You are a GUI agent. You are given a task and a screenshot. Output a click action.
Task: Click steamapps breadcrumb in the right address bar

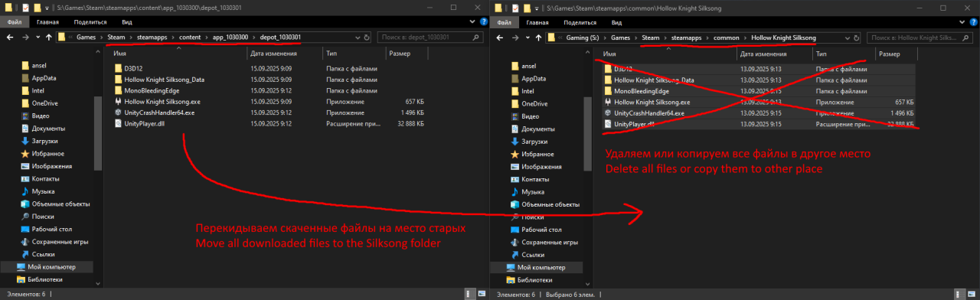688,37
